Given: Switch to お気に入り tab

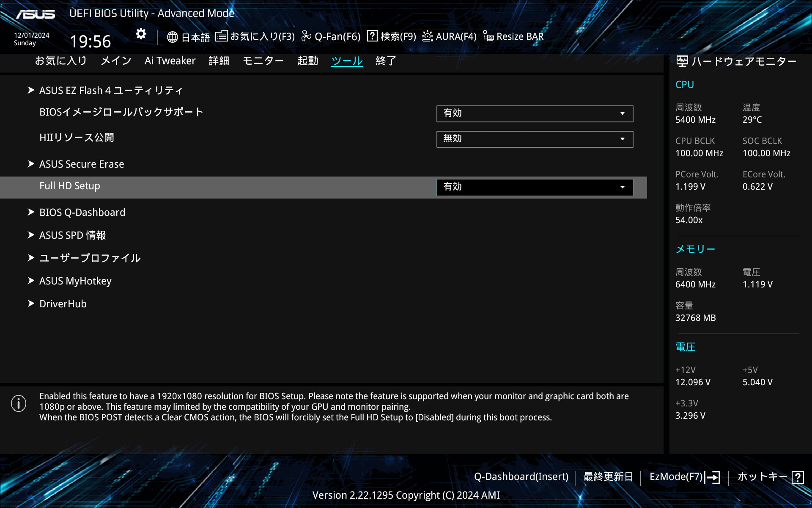Looking at the screenshot, I should [x=61, y=61].
